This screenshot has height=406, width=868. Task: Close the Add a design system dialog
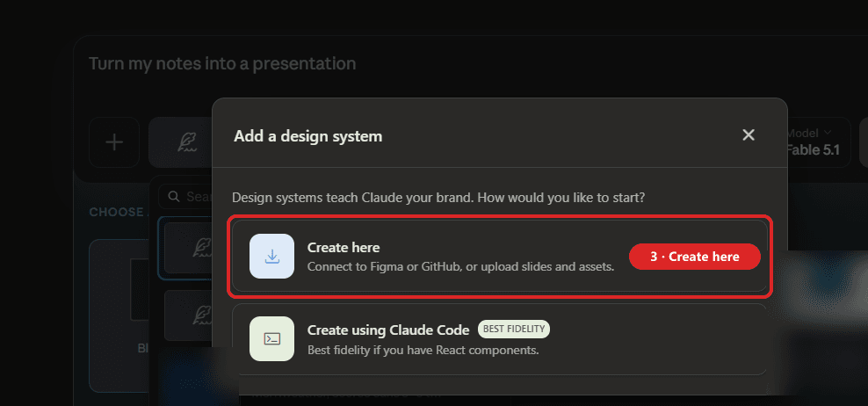(749, 134)
